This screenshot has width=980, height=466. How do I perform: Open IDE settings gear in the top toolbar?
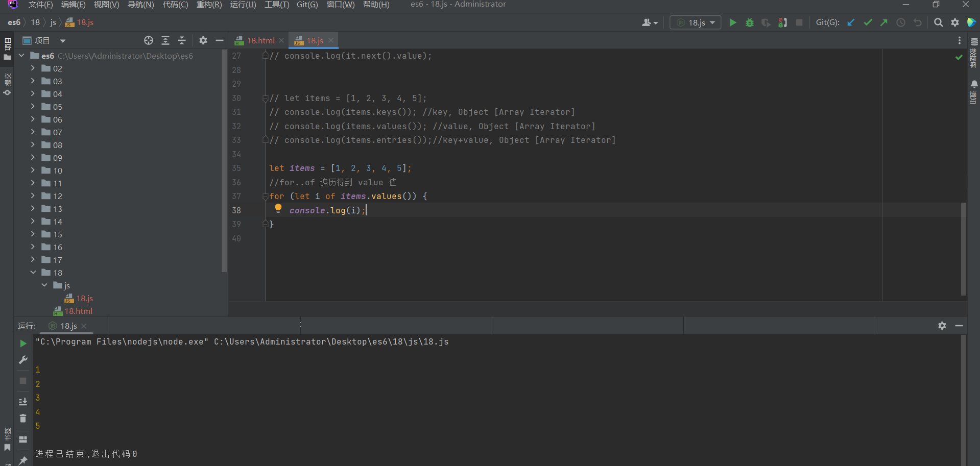click(x=955, y=22)
